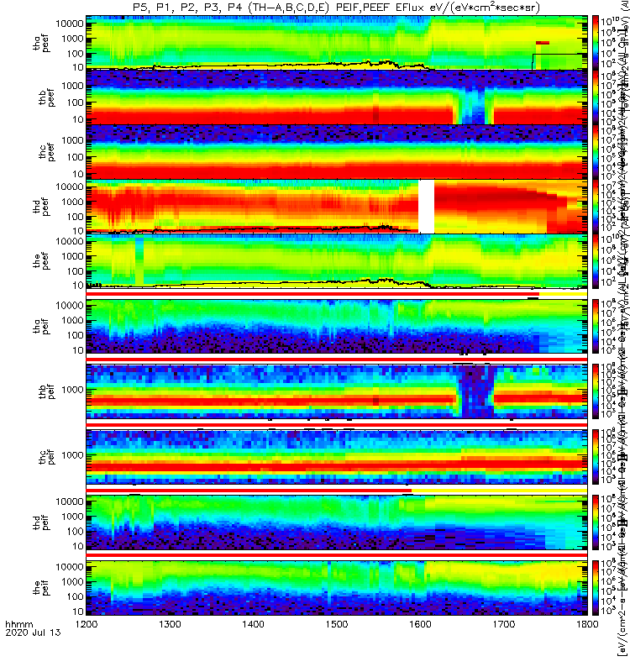The width and height of the screenshot is (630, 672).
Task: Click the 1000 tick of the peef panel
Action: [72, 256]
